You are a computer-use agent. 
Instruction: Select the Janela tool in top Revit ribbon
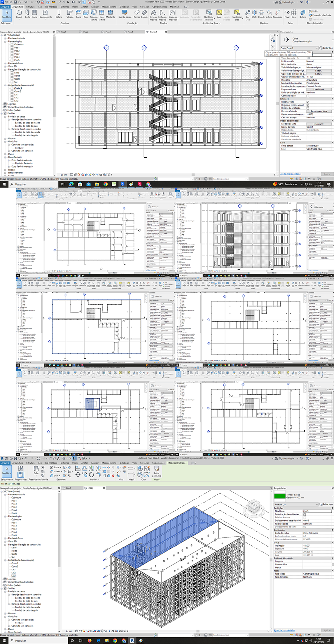34,14
